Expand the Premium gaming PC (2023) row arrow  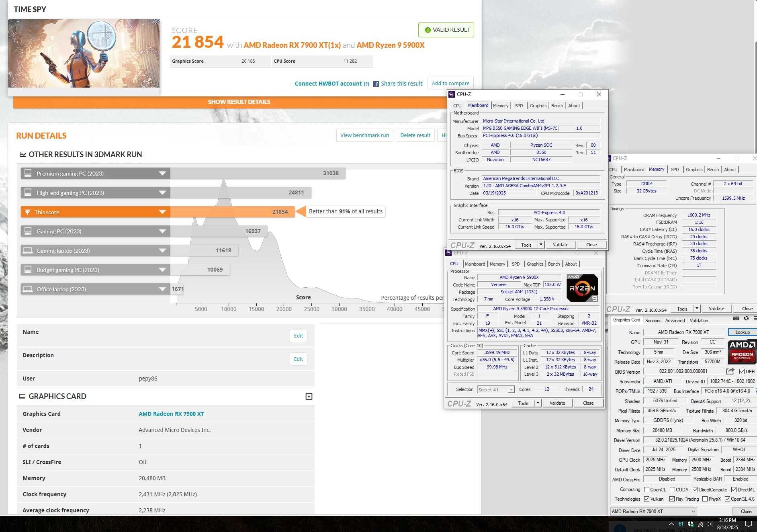(162, 174)
